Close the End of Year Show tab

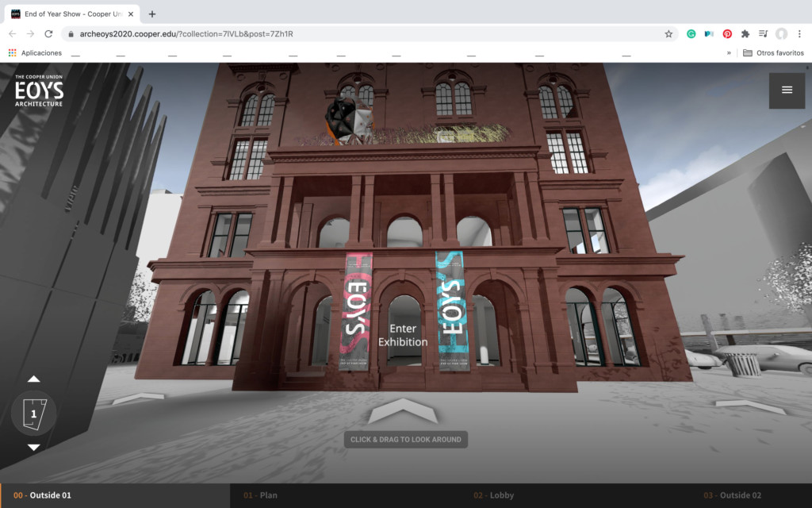(x=131, y=14)
